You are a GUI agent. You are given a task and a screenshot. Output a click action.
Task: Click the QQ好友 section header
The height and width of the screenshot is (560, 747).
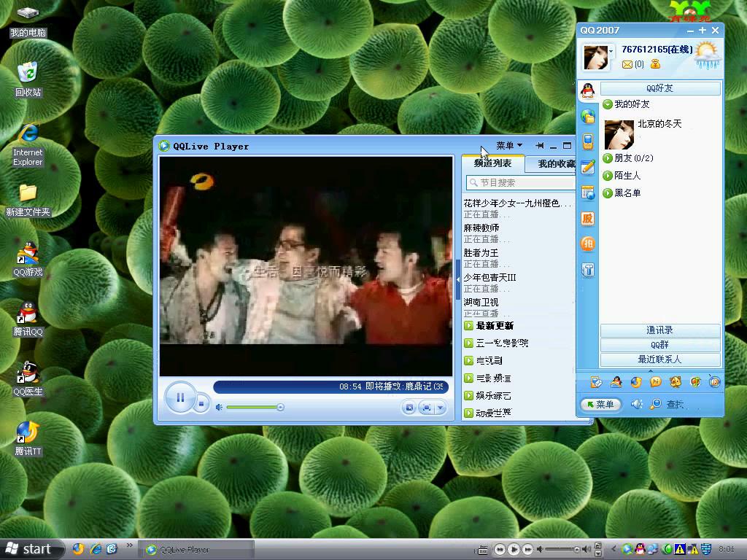point(659,88)
